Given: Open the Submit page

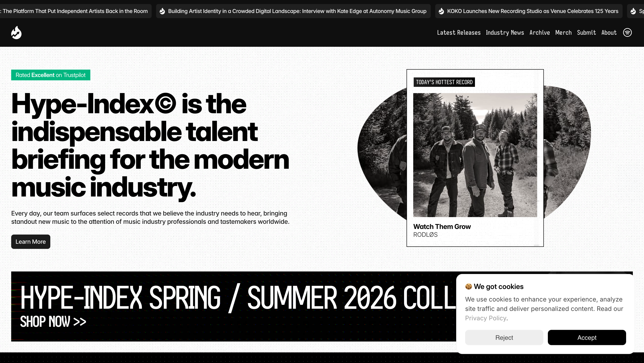Looking at the screenshot, I should (x=586, y=32).
